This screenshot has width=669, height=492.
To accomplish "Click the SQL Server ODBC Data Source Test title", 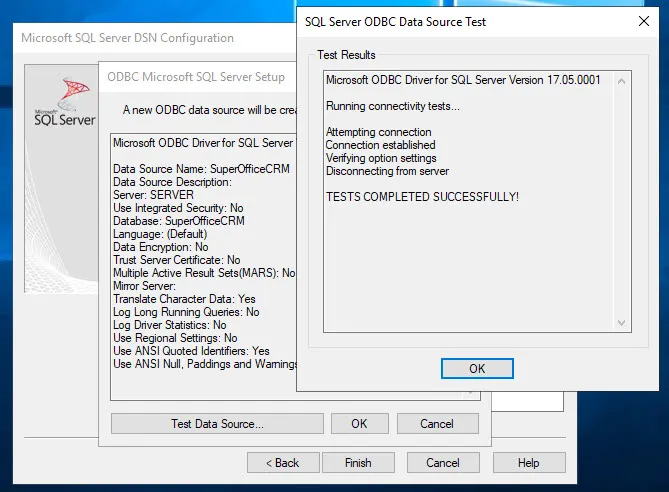I will click(410, 20).
